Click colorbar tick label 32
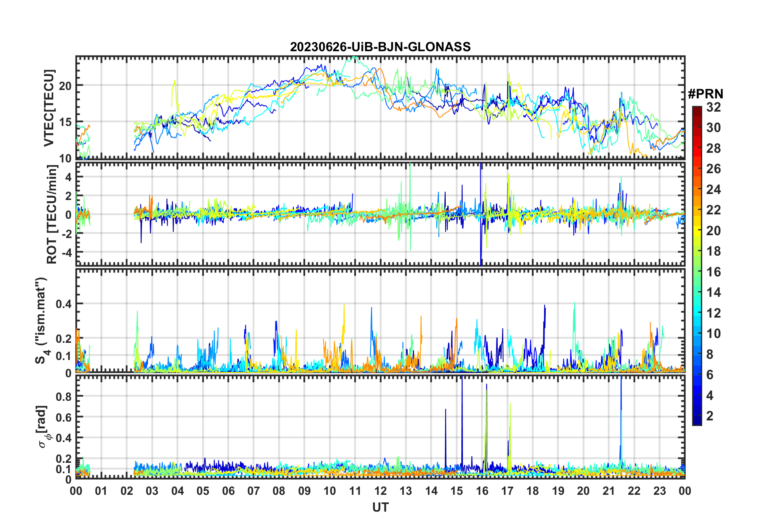Screen dimensions: 761x532 click(713, 107)
